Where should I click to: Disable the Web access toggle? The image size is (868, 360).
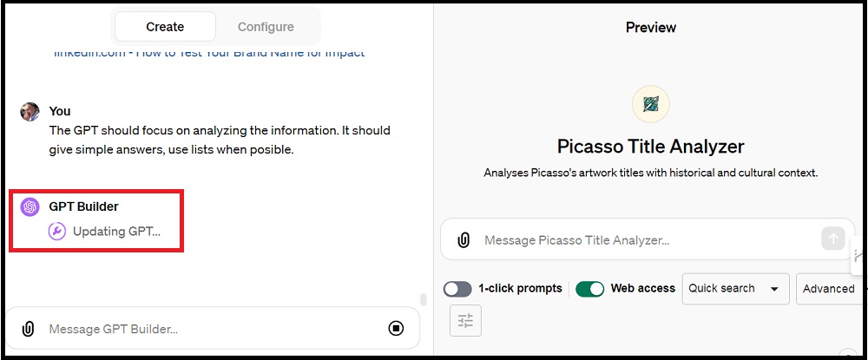click(589, 289)
